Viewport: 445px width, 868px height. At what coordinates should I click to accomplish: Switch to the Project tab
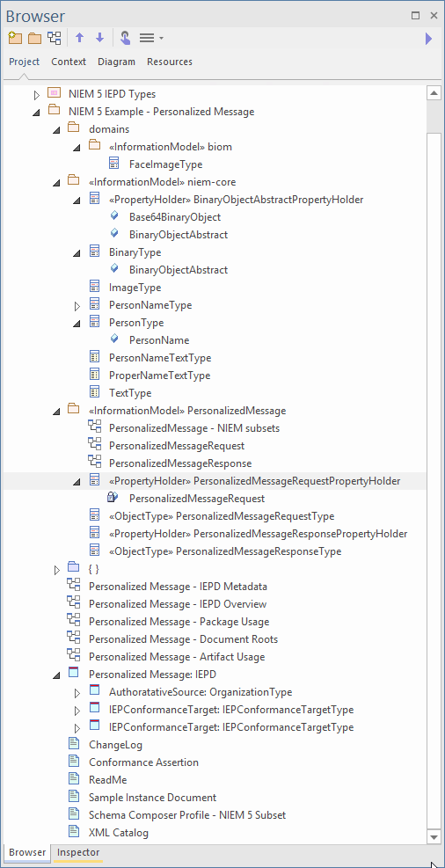(x=25, y=62)
